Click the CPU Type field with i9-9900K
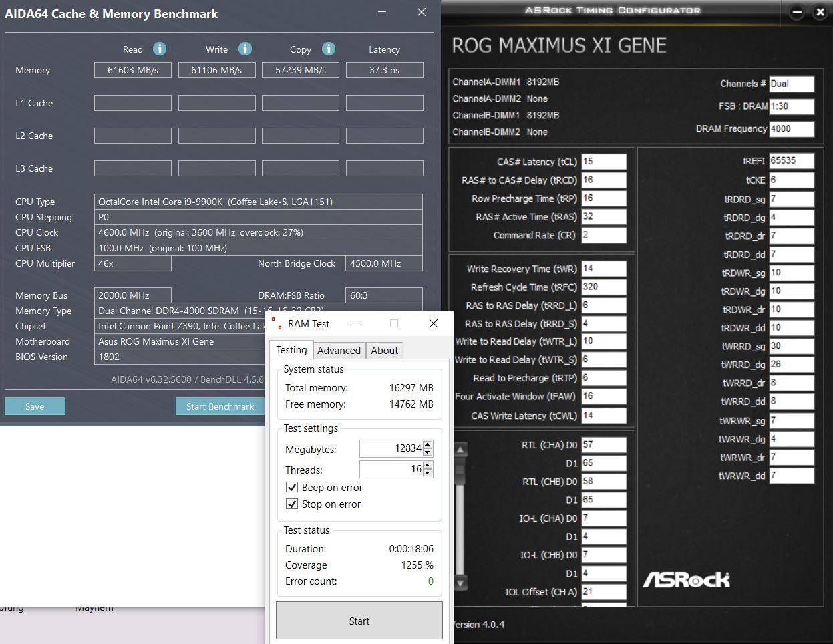 (x=259, y=202)
